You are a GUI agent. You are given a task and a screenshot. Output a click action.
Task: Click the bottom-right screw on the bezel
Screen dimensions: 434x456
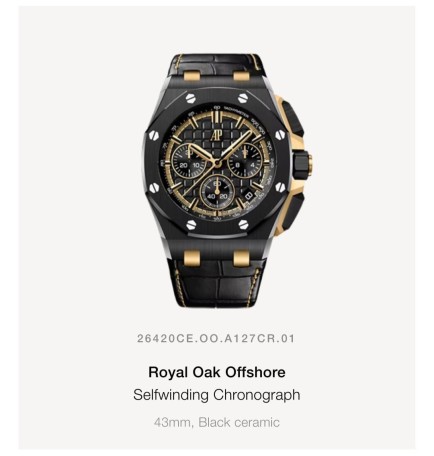tap(244, 225)
